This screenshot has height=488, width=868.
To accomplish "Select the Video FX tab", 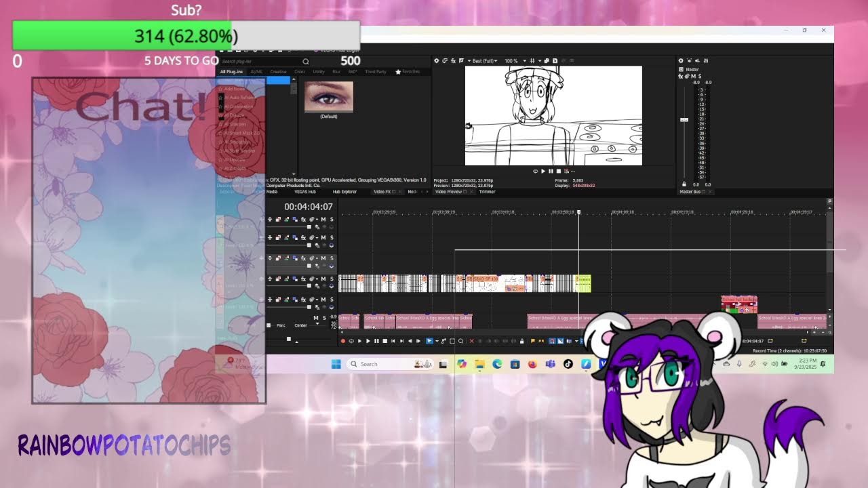I will (x=382, y=192).
